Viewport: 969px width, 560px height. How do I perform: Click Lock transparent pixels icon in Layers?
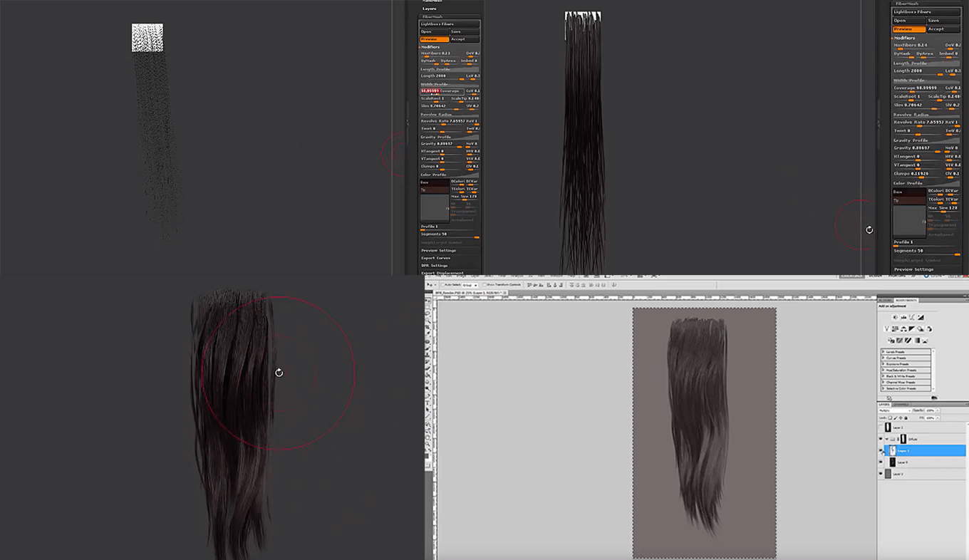[891, 418]
